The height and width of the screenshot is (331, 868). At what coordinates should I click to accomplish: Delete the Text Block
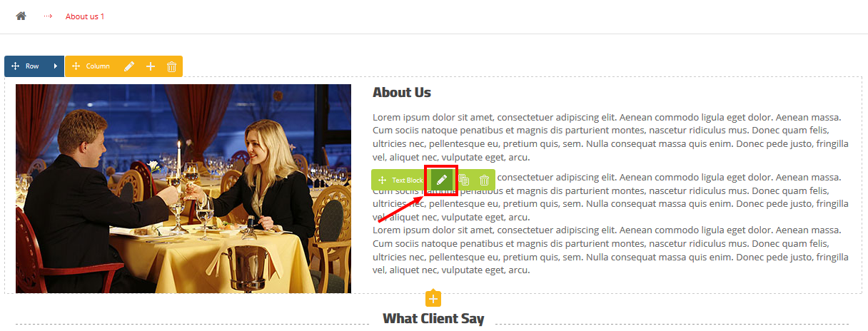484,180
